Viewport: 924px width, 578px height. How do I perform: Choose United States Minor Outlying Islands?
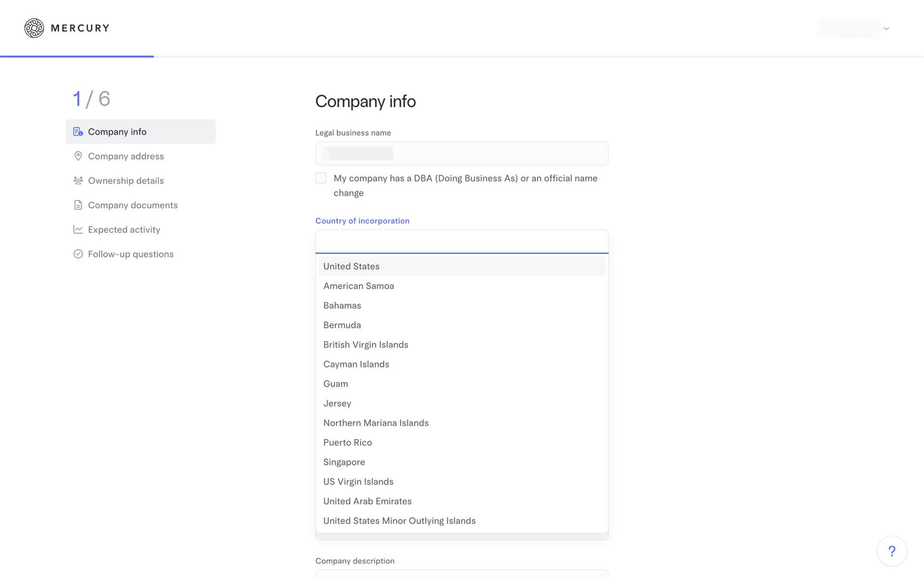tap(462, 521)
